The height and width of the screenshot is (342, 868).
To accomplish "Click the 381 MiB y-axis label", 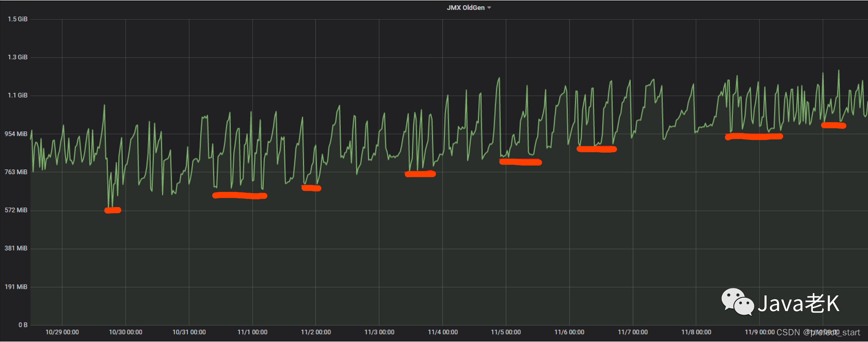I will tap(16, 248).
